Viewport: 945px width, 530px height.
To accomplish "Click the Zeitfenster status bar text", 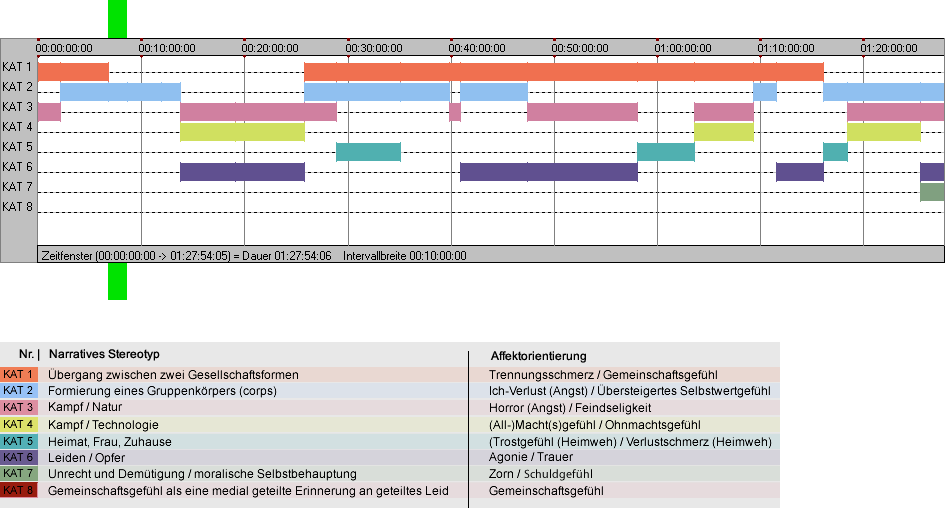I will 186,256.
